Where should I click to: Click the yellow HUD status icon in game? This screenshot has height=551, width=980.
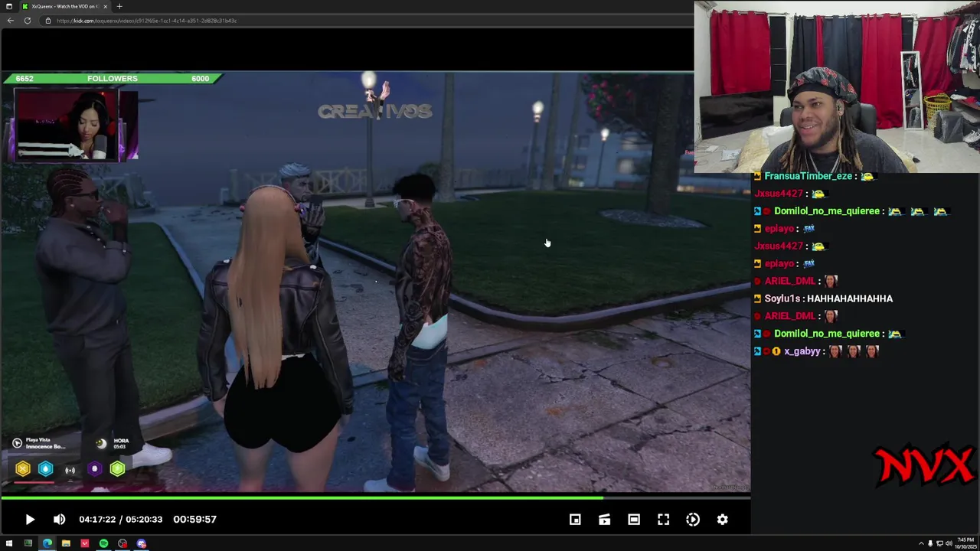[23, 469]
